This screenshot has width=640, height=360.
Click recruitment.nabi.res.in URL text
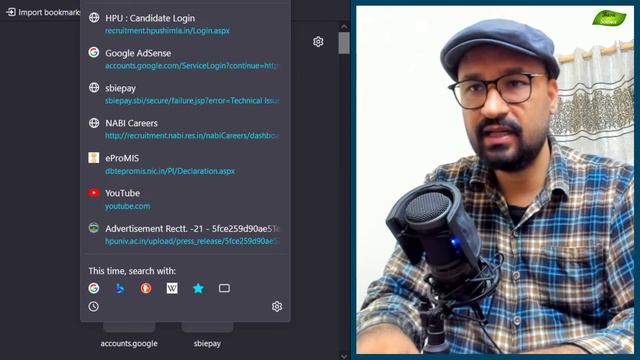point(192,136)
